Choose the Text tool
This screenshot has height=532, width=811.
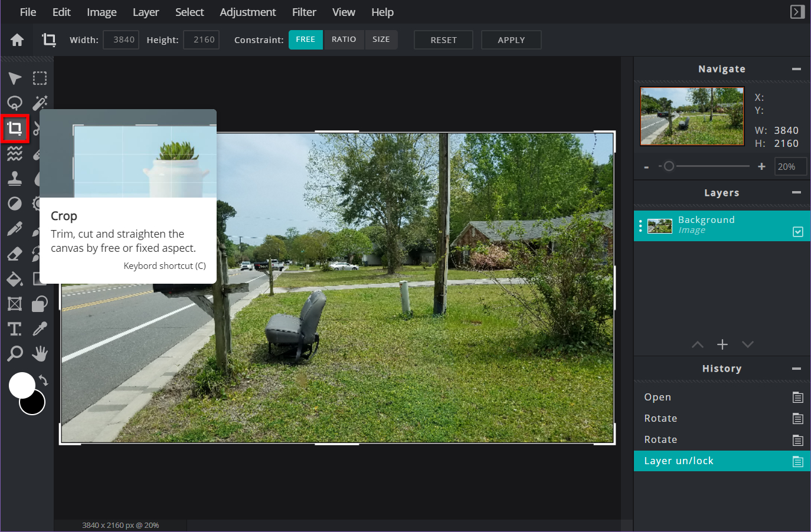(15, 329)
